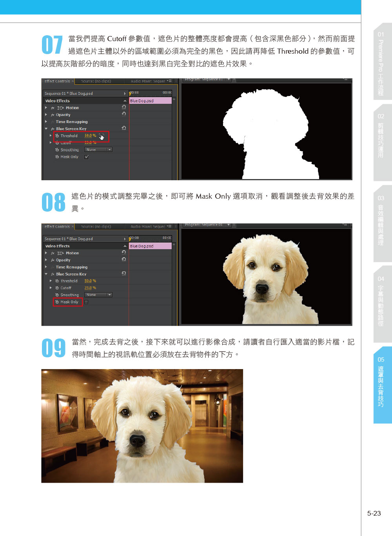
Task: Collapse Blue Screen Key in step 07 panel
Action: tap(46, 129)
